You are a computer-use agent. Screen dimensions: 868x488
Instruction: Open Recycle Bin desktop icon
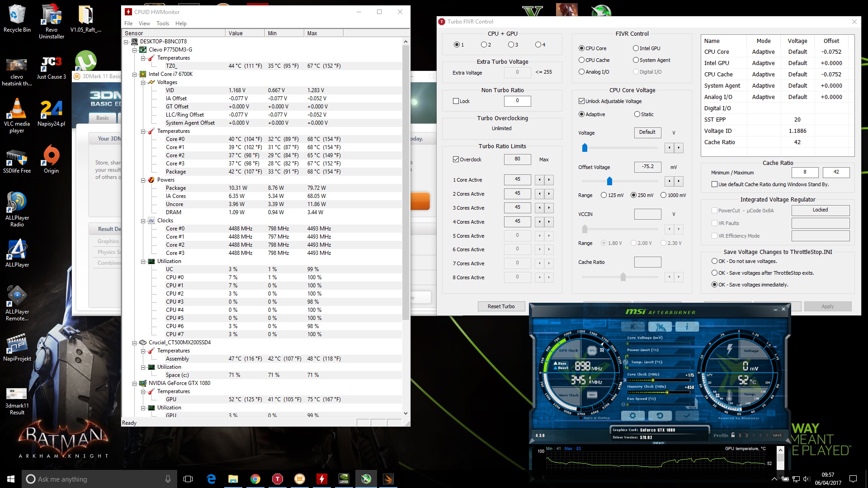17,19
